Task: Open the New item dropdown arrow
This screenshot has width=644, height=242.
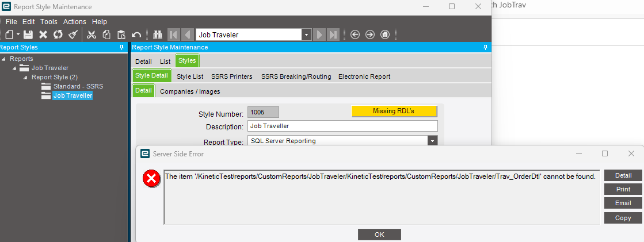Action: pyautogui.click(x=18, y=34)
